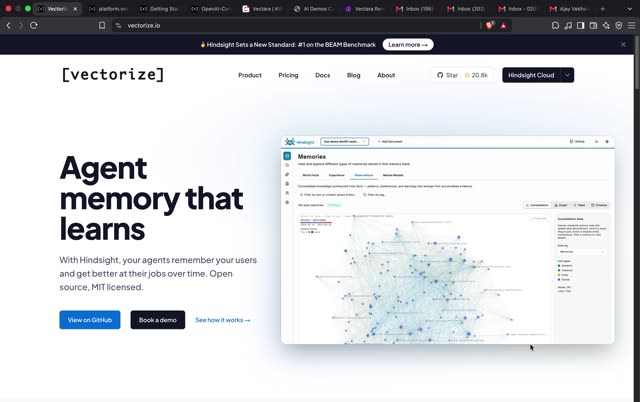640x402 pixels.
Task: Open the VPN shield icon in toolbar
Action: point(619,25)
